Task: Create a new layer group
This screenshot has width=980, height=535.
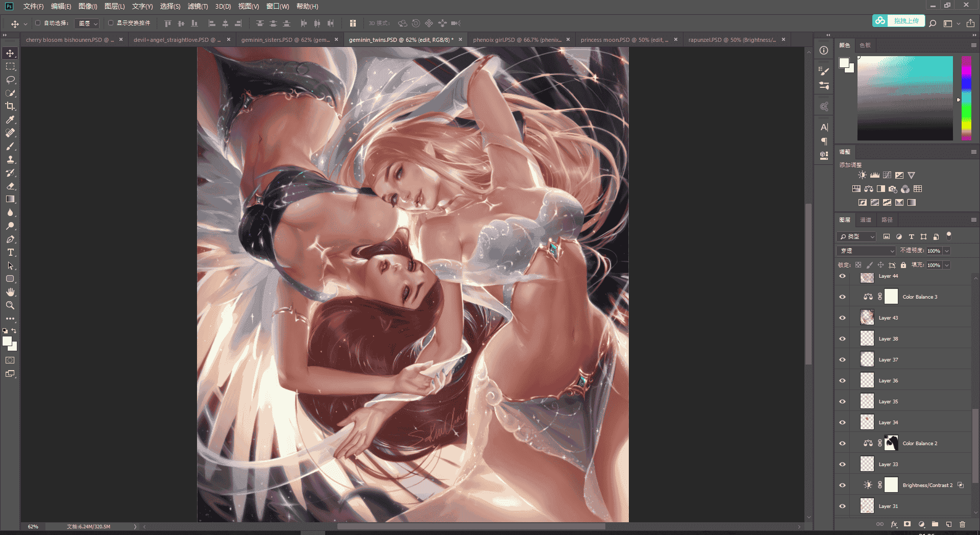Action: click(935, 524)
